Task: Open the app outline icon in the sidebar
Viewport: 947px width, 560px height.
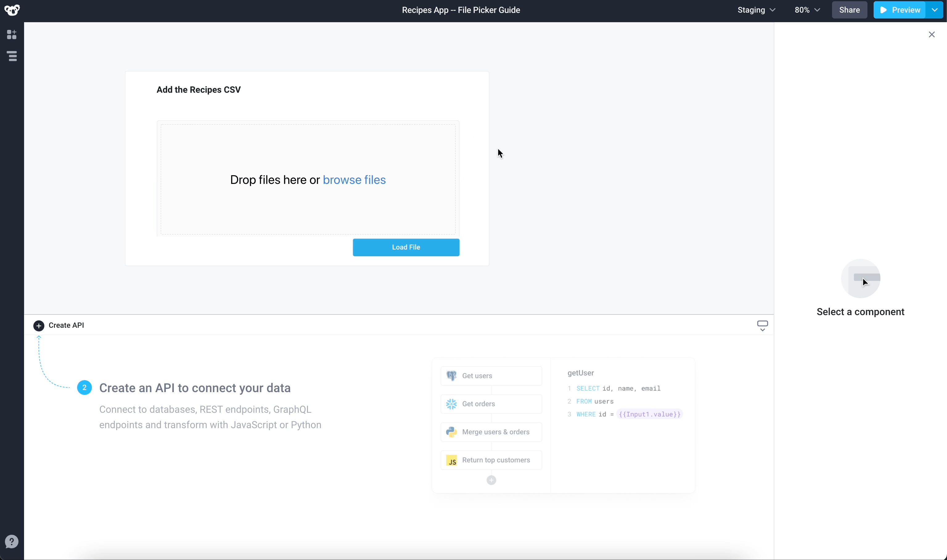Action: (x=12, y=56)
